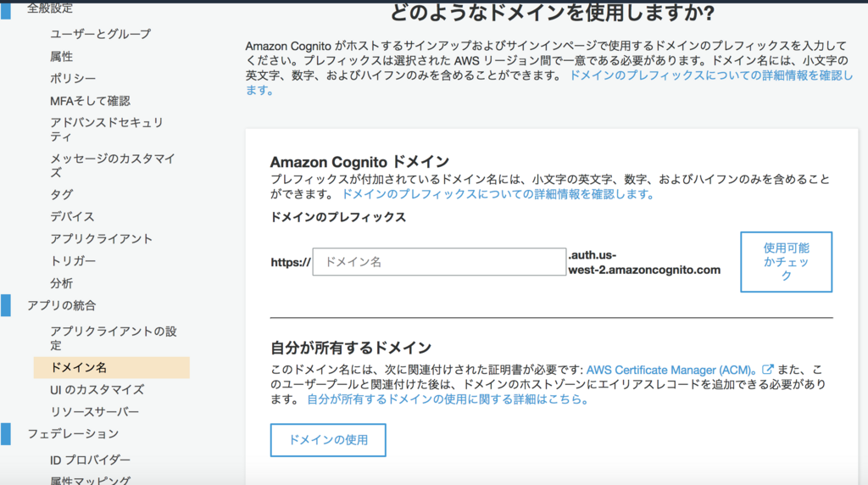
Task: Open AWS Certificate Manager (ACM) link
Action: click(x=671, y=370)
